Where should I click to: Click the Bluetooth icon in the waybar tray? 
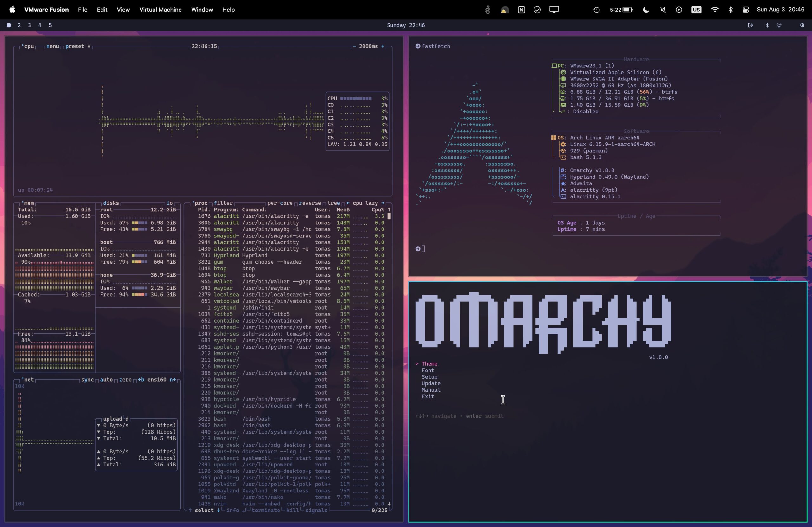coord(767,25)
